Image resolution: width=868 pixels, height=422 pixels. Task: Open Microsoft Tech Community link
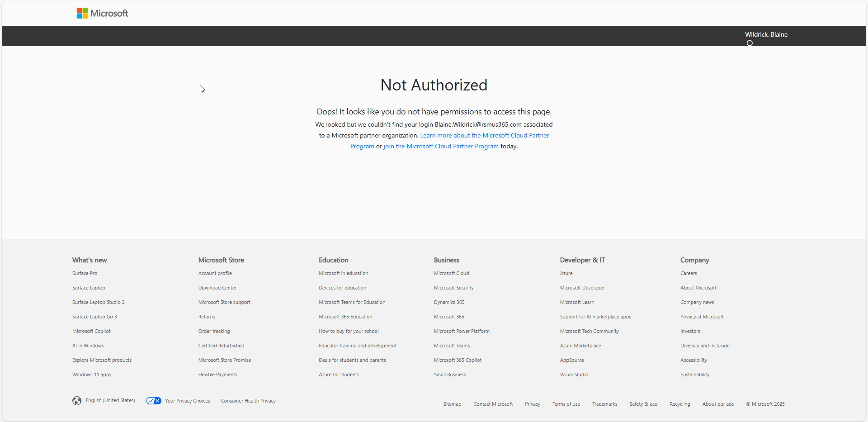click(x=590, y=331)
